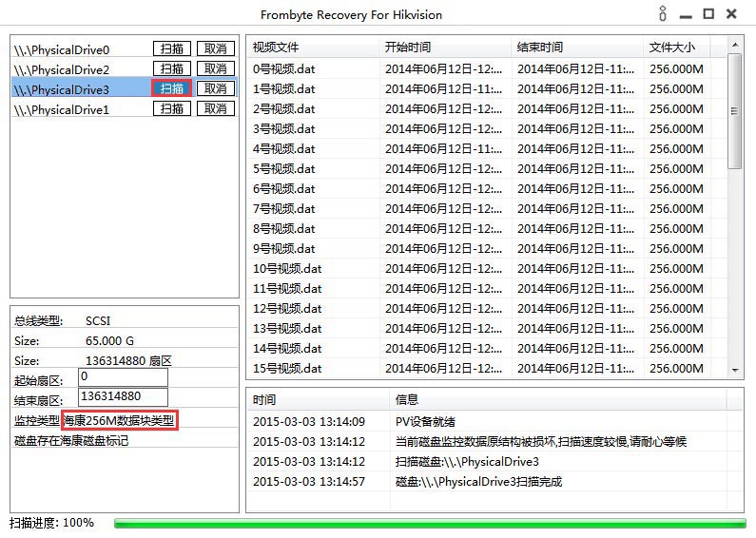Select file 0号视频.dat
This screenshot has height=538, width=756.
coord(284,69)
